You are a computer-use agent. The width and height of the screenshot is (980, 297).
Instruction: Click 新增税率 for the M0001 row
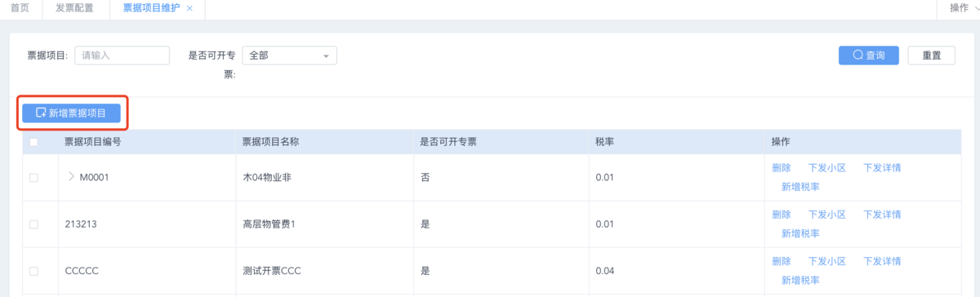[801, 187]
